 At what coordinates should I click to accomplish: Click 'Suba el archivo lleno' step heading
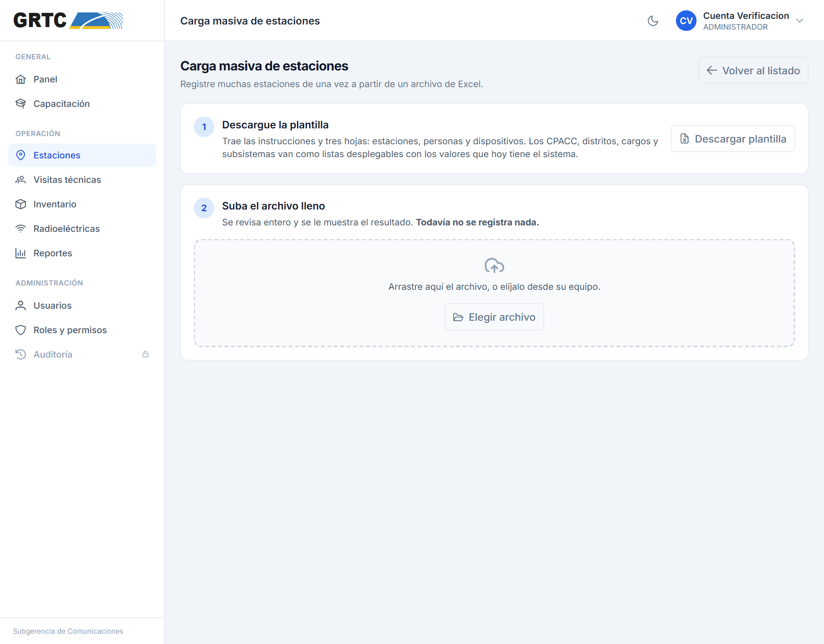(273, 206)
